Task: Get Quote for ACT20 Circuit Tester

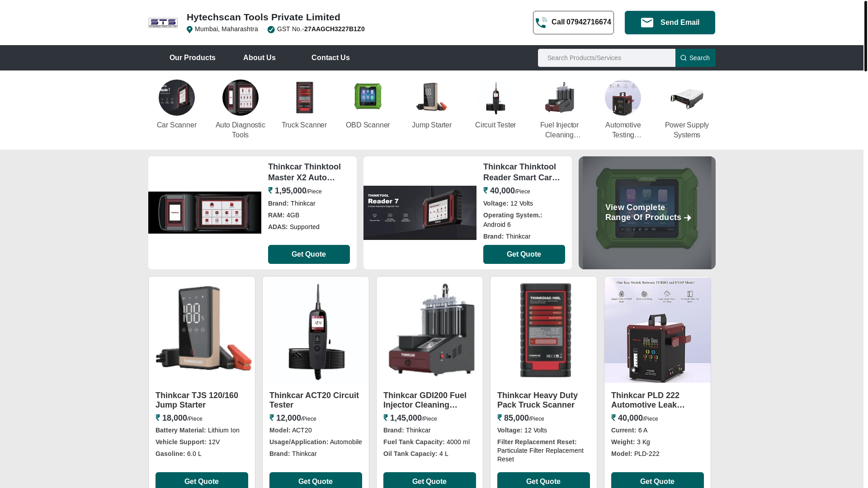Action: pyautogui.click(x=316, y=481)
